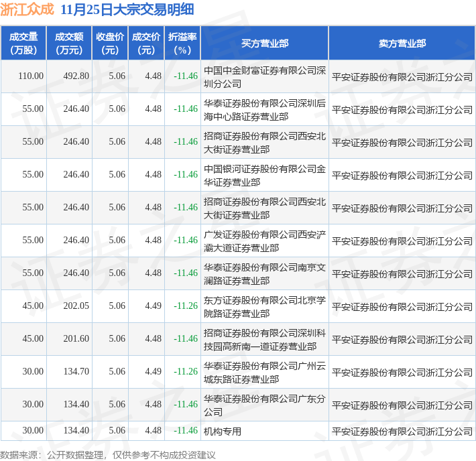Select the 成交量(万股) column header
The image size is (476, 461).
pos(23,43)
